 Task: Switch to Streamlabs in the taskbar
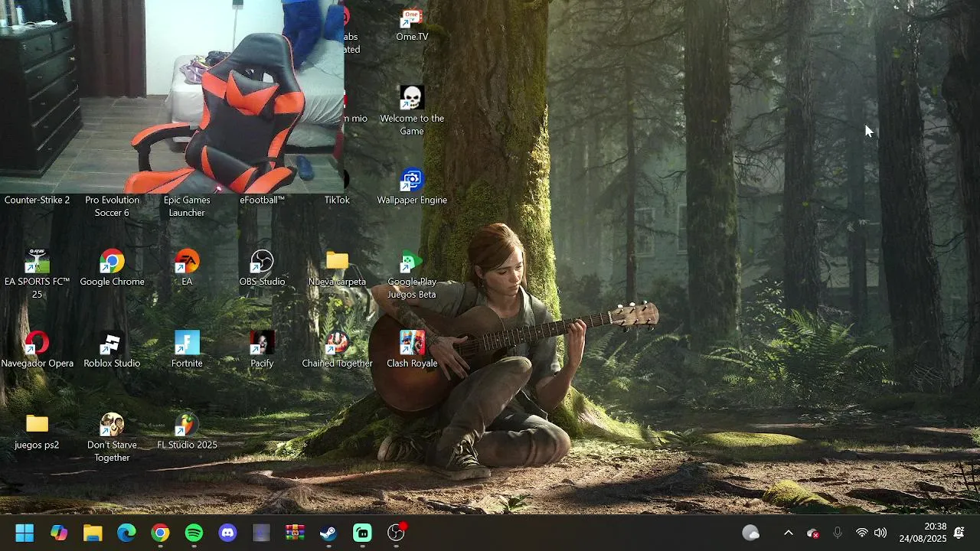362,533
